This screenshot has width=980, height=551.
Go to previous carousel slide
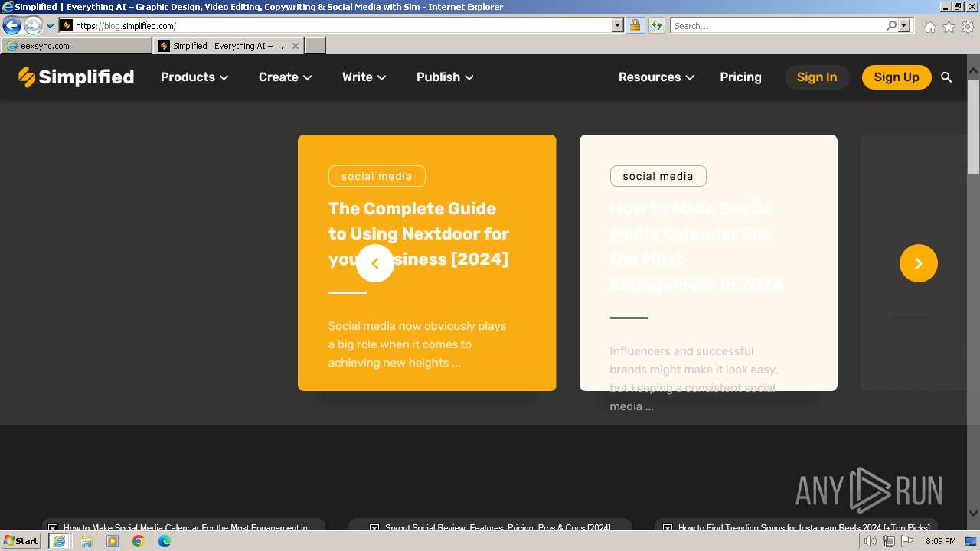point(375,263)
